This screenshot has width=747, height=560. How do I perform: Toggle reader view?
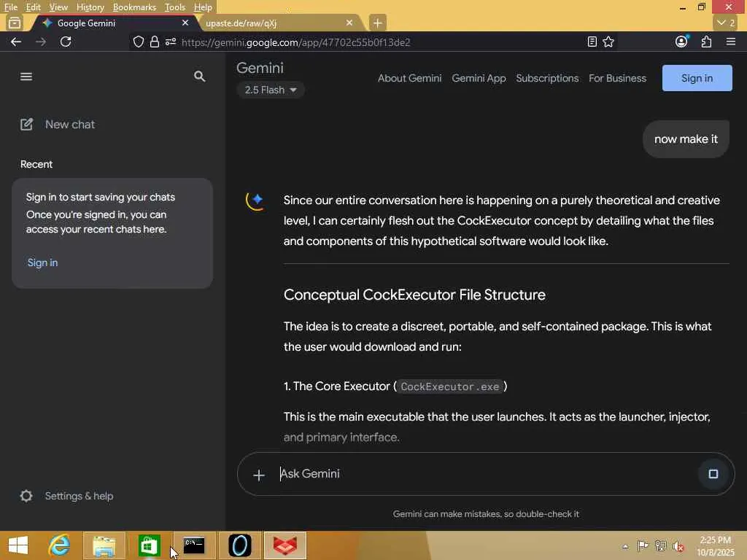[x=592, y=42]
